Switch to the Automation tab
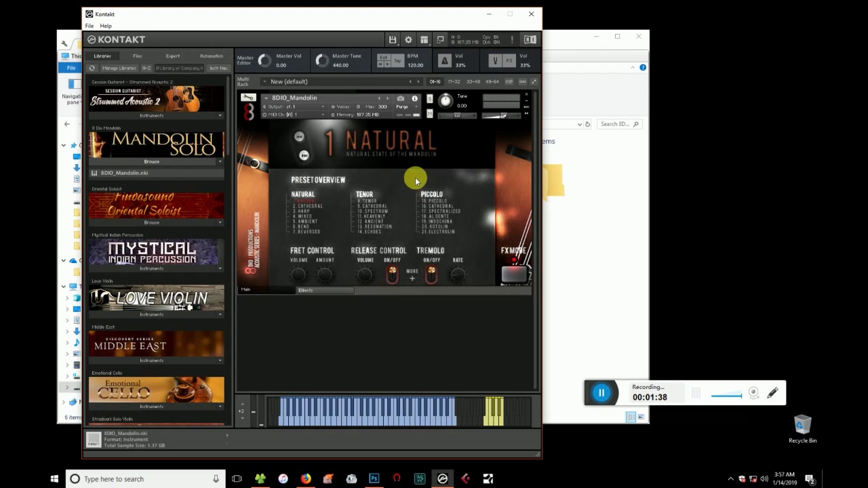Viewport: 868px width, 488px height. [x=212, y=56]
